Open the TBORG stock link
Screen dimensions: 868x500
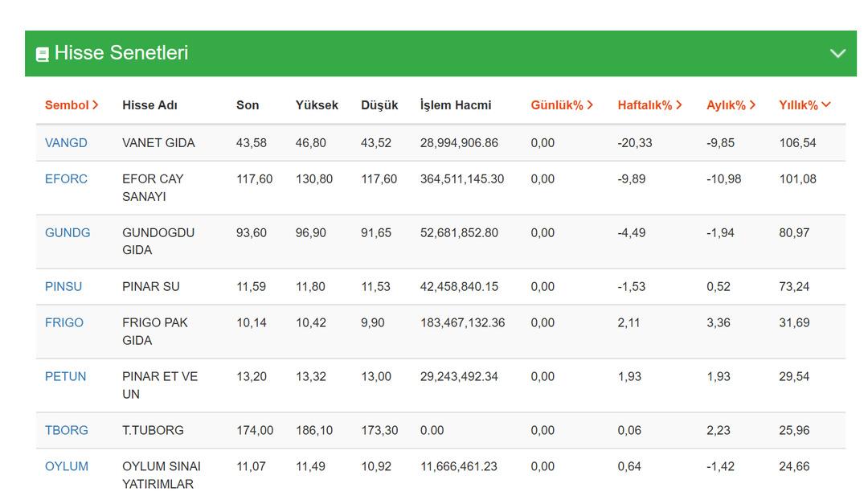[x=67, y=431]
